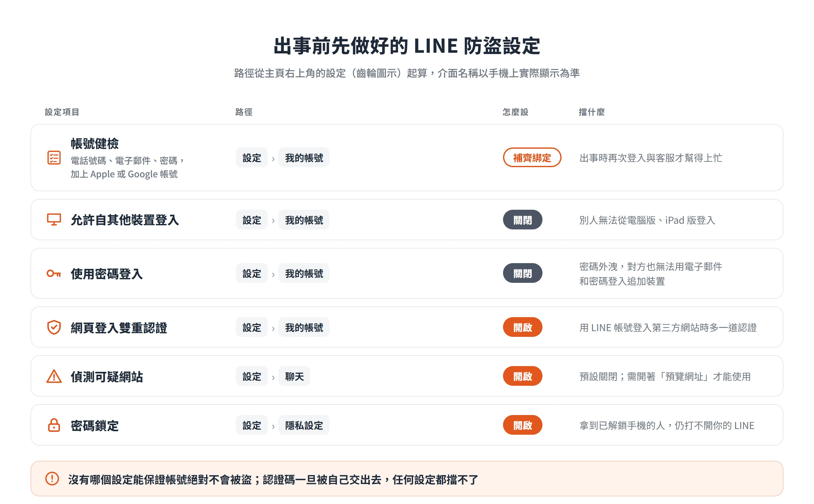Click the path chevron in 使用密碼登入 row
Image resolution: width=814 pixels, height=504 pixels.
coord(273,275)
